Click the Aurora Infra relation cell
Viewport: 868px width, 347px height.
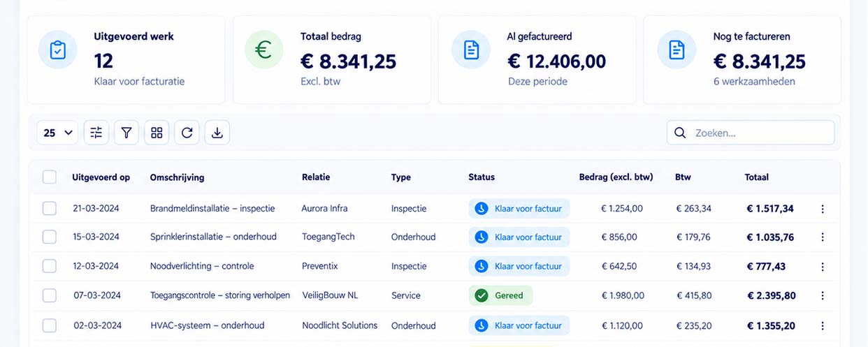coord(324,208)
